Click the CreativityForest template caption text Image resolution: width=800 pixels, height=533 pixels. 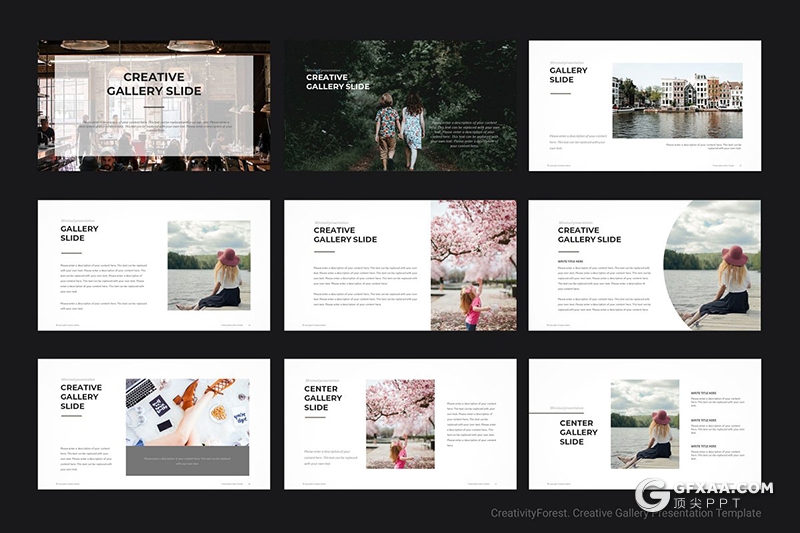pyautogui.click(x=625, y=514)
